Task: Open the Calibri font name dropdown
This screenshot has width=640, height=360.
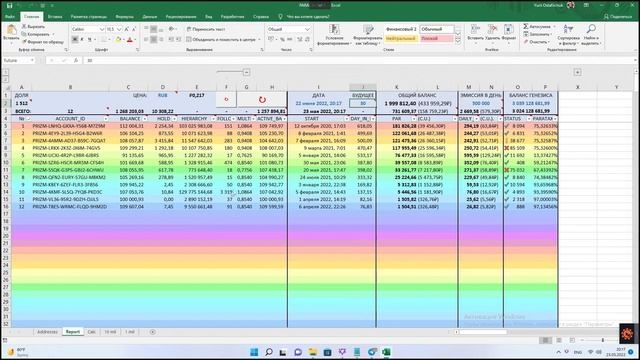Action: click(102, 29)
